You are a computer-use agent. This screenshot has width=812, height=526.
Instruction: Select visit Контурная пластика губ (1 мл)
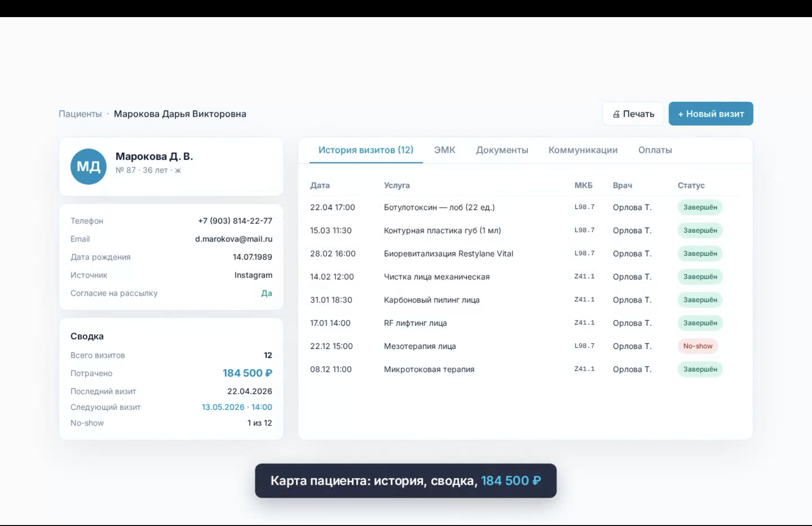point(524,230)
